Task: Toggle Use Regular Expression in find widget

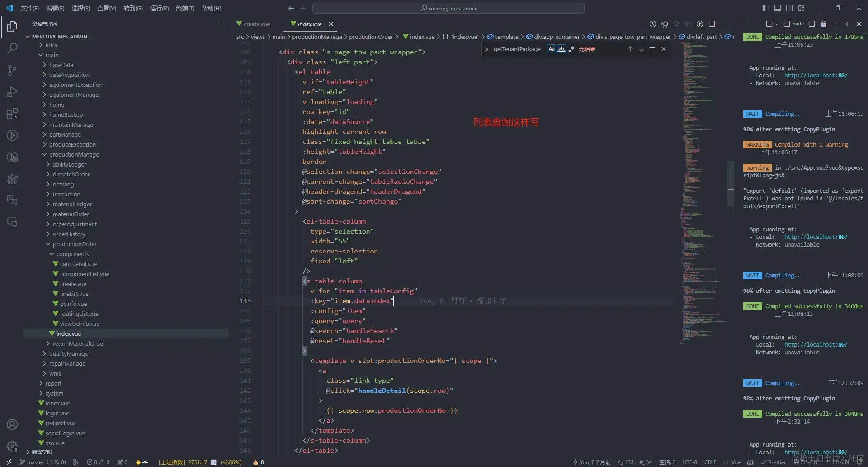Action: (x=571, y=49)
